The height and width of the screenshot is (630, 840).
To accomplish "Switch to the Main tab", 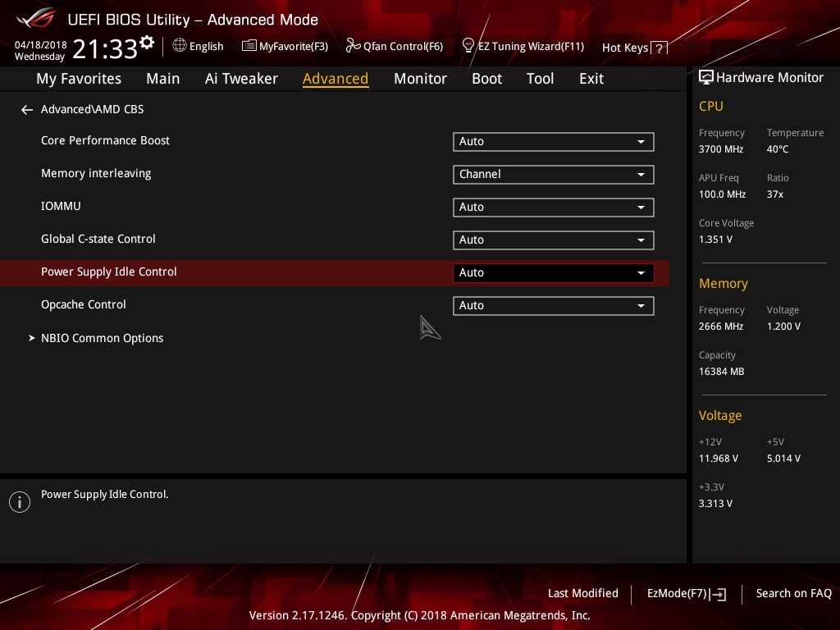I will (x=163, y=79).
